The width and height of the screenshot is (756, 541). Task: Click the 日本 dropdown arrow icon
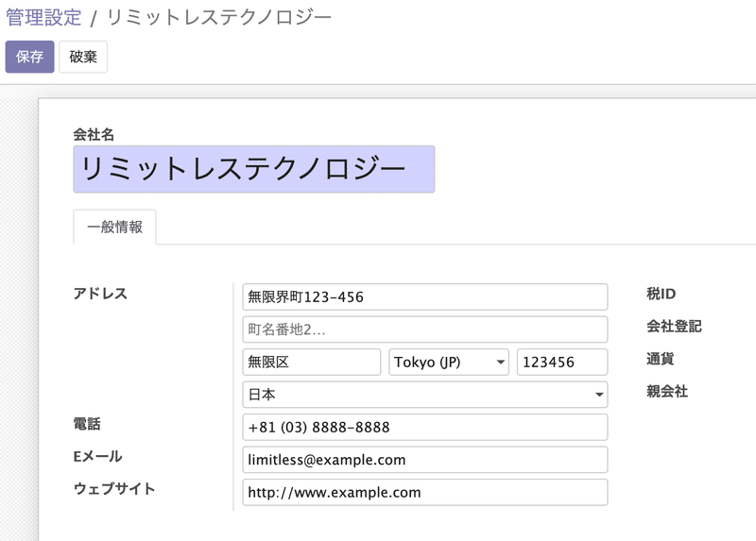[599, 395]
